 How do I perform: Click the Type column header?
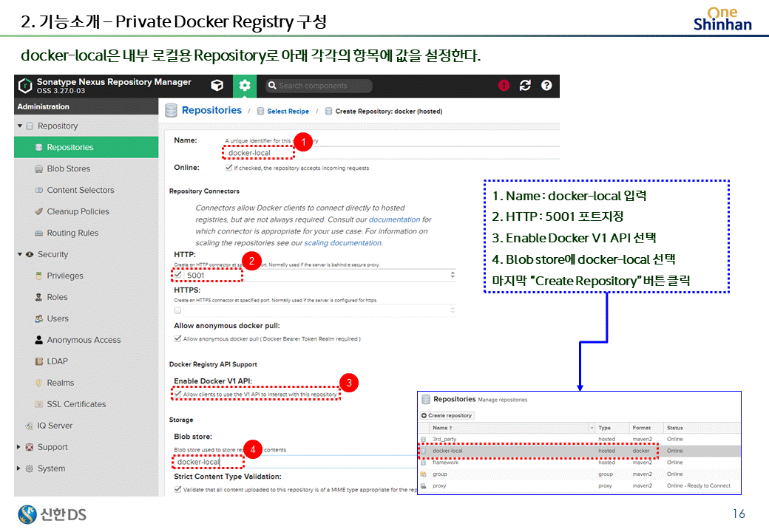611,428
